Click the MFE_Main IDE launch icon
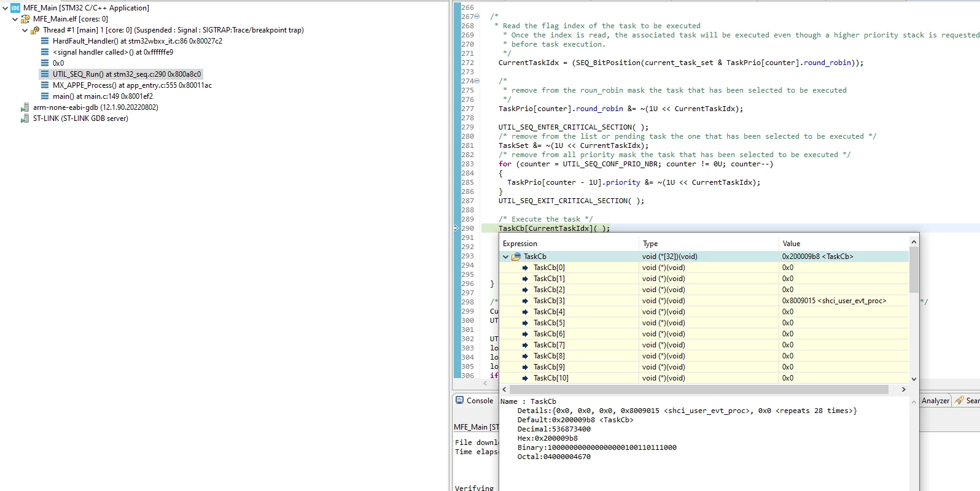Image resolution: width=980 pixels, height=491 pixels. pos(15,8)
